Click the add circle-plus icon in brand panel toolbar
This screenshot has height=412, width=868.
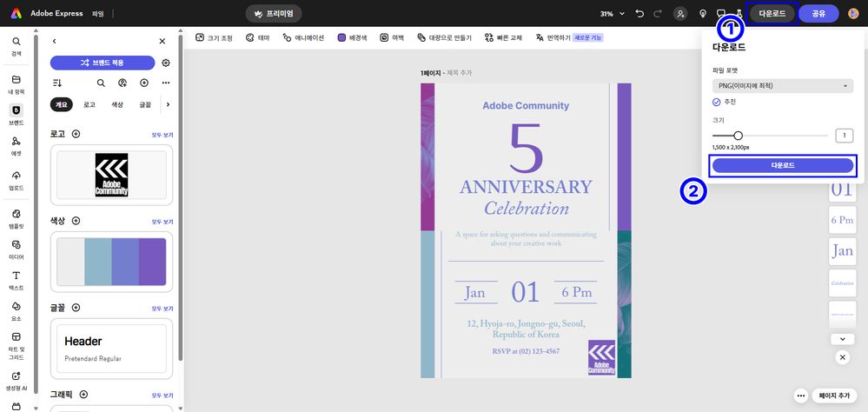point(144,83)
